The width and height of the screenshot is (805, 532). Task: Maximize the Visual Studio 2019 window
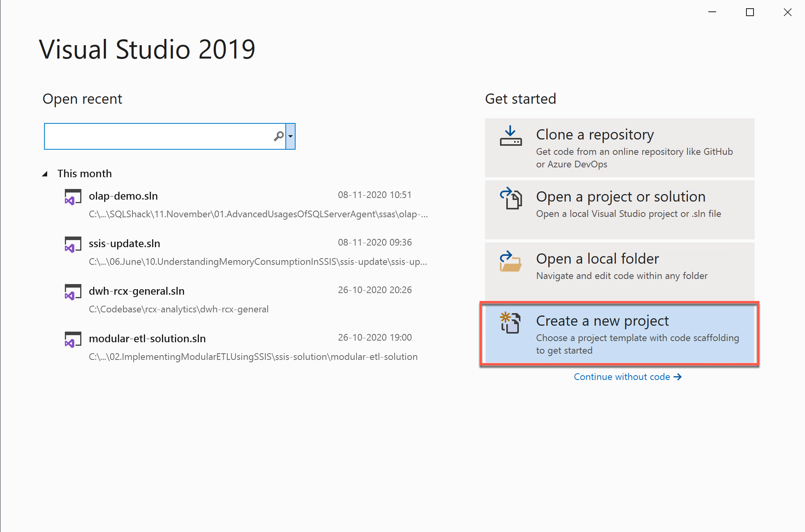(750, 13)
